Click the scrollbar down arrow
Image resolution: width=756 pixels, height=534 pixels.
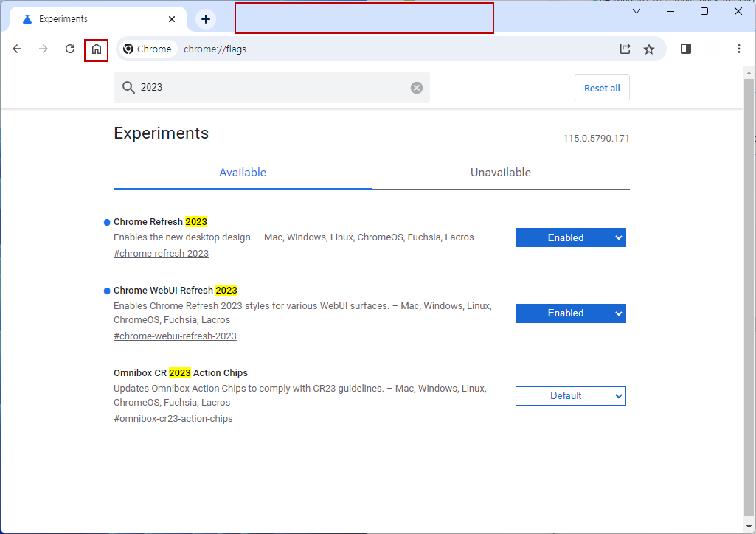pos(749,527)
